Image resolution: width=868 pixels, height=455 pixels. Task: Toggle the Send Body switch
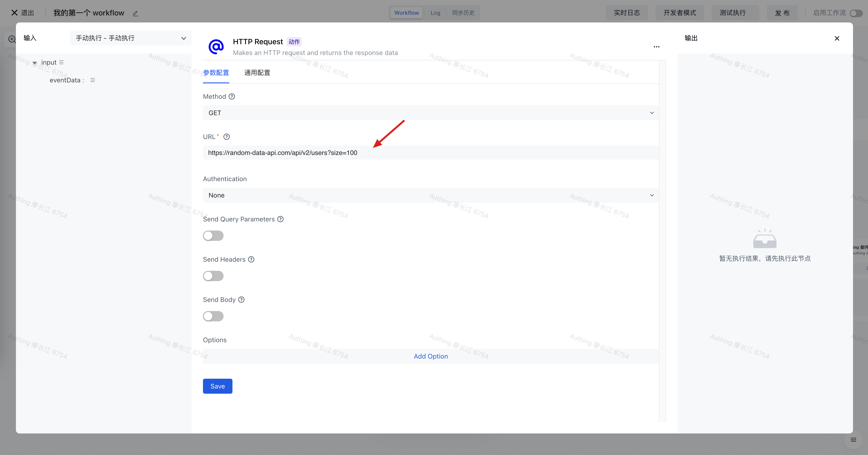tap(213, 316)
